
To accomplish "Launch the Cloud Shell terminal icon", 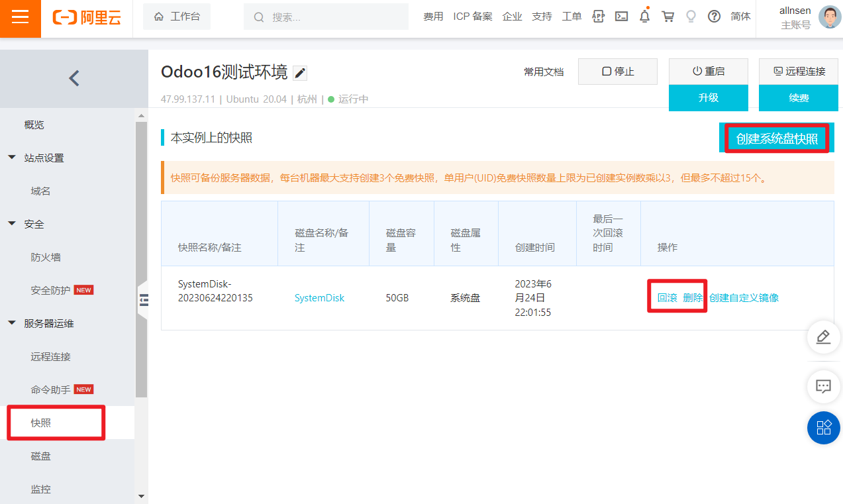I will (621, 17).
